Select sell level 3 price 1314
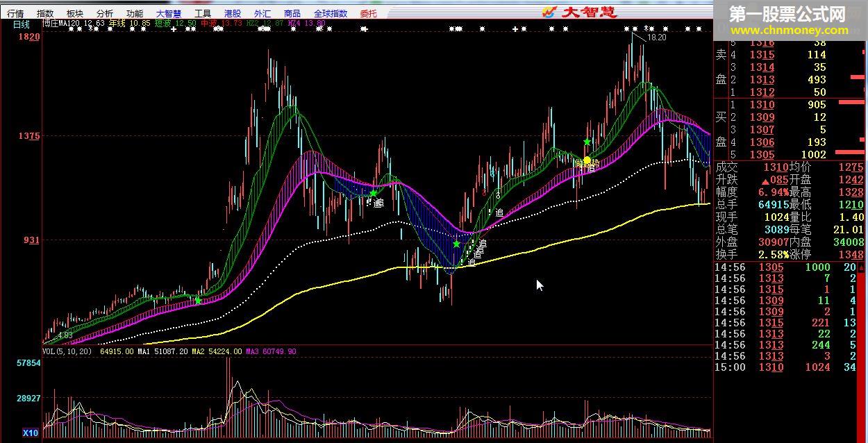 (x=762, y=67)
